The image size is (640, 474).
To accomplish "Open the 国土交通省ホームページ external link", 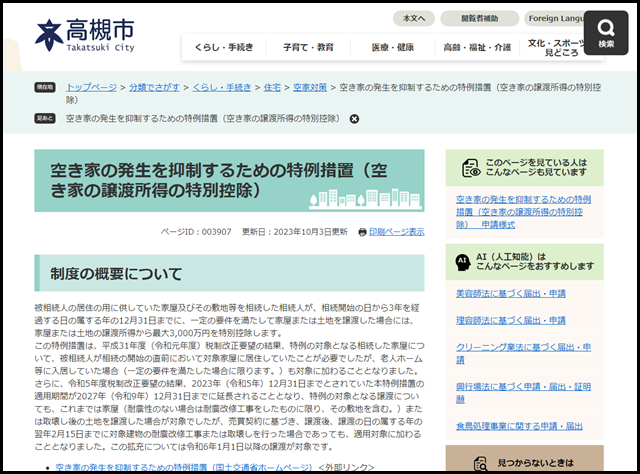I will point(184,468).
